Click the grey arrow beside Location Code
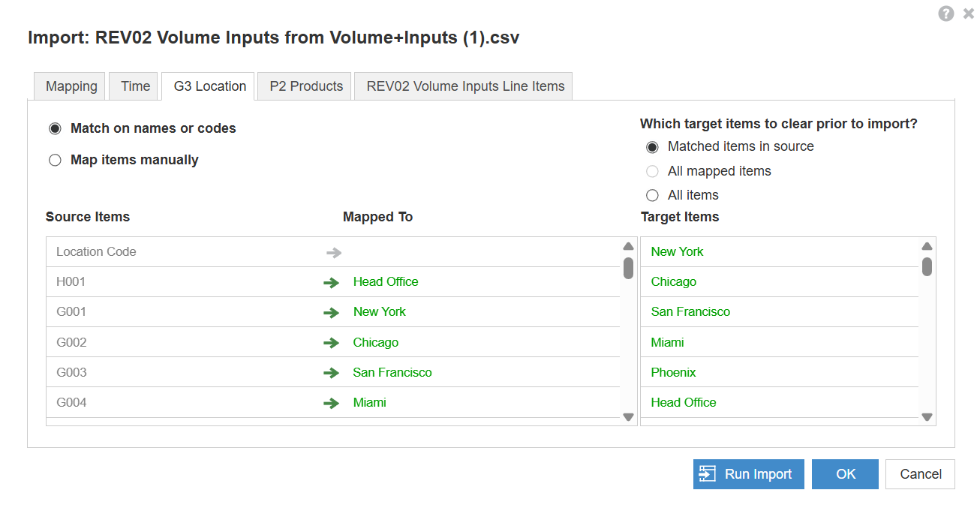 (334, 252)
